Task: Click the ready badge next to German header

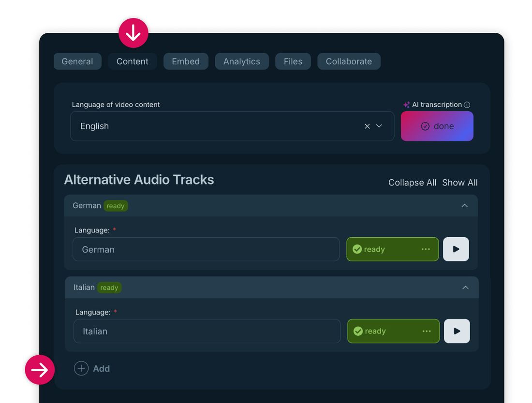Action: [116, 206]
